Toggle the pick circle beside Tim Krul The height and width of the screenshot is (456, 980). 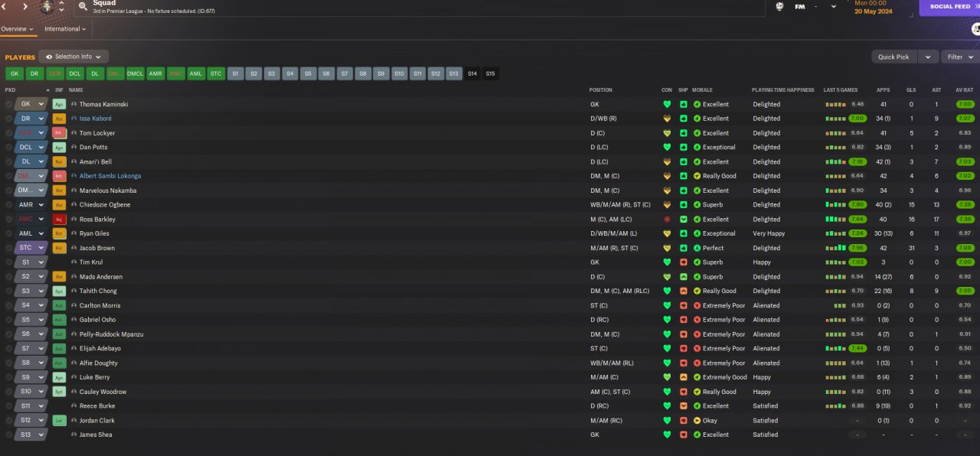pyautogui.click(x=9, y=262)
